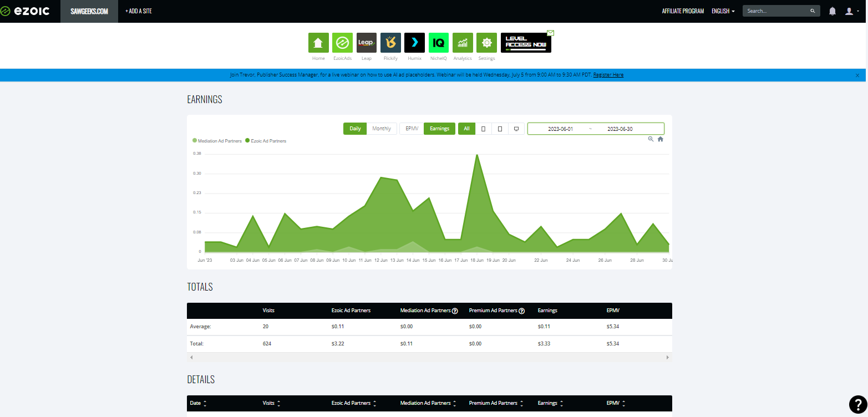The height and width of the screenshot is (417, 868).
Task: Filter chart by desktop device
Action: 516,129
